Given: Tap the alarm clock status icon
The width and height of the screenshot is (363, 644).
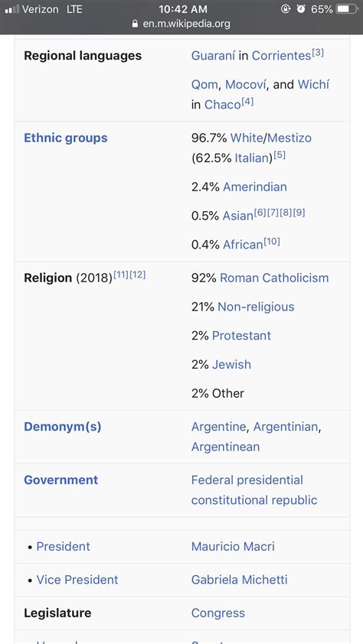Looking at the screenshot, I should 301,9.
